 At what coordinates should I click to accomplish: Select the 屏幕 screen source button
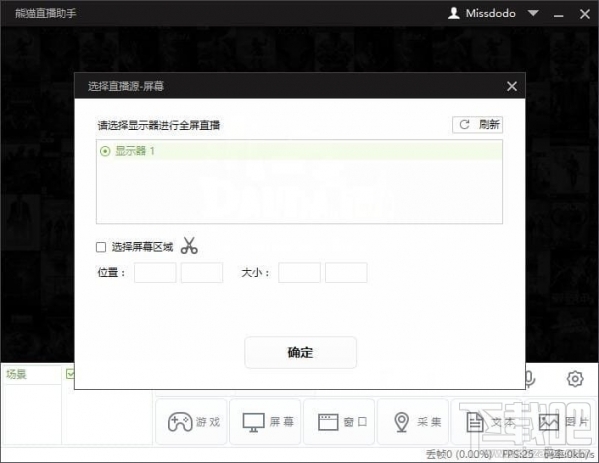(266, 422)
